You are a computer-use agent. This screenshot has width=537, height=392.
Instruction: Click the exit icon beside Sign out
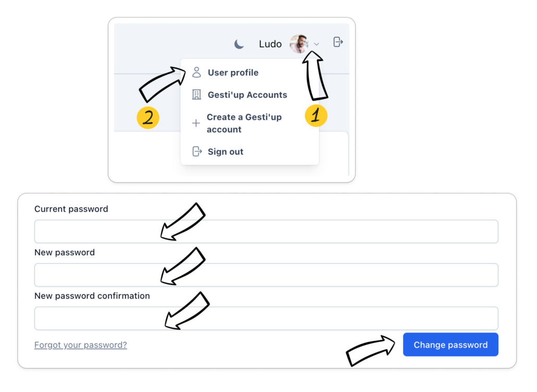coord(197,152)
